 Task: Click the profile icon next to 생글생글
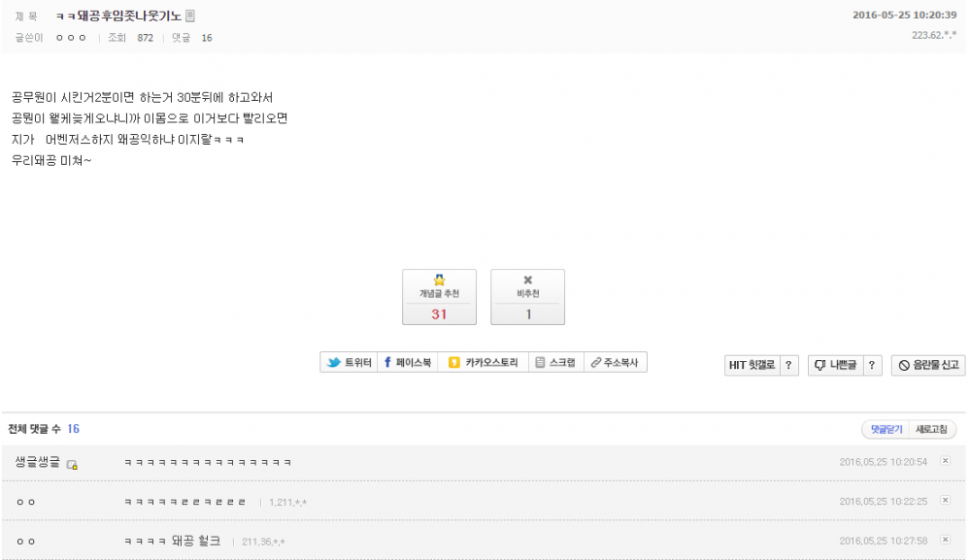point(72,464)
